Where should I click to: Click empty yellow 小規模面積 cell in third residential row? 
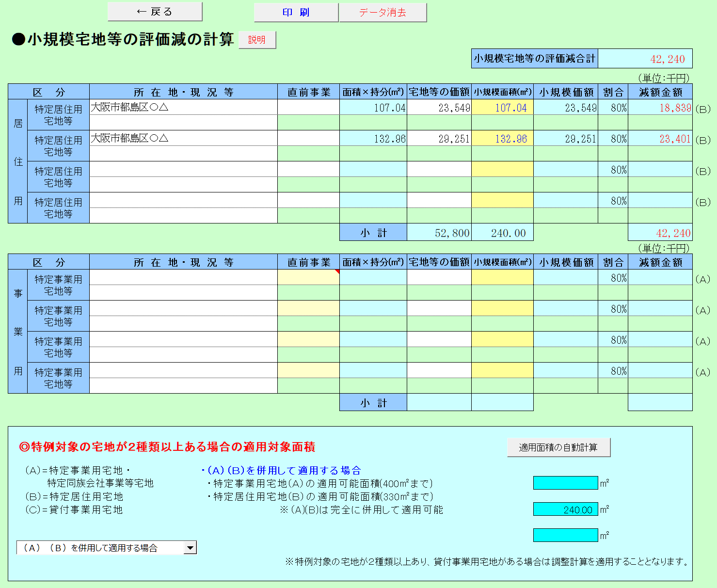502,169
